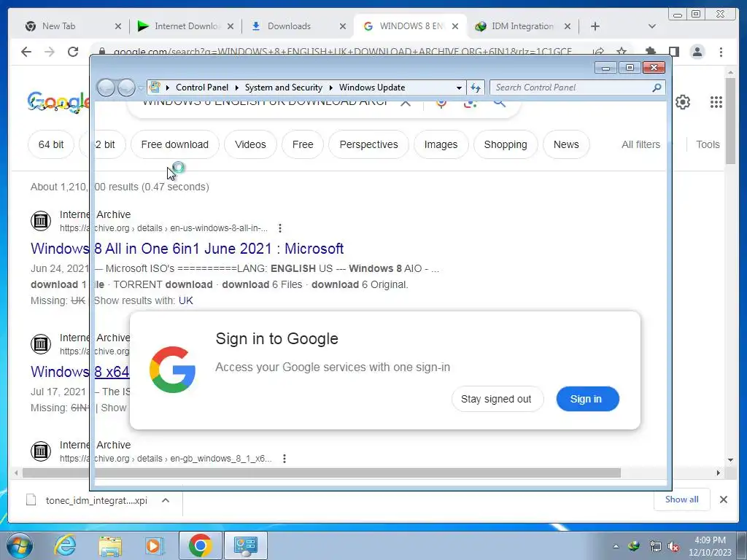Launch Internet Explorer from taskbar

click(x=65, y=545)
